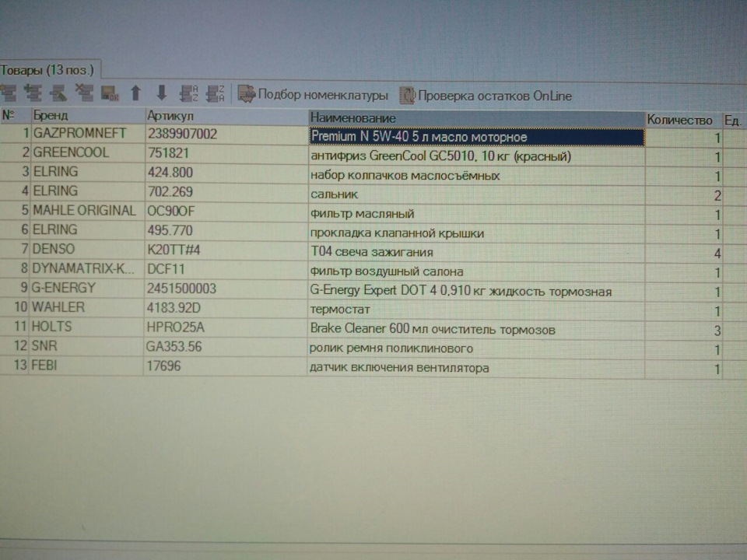This screenshot has height=560, width=747.
Task: Select ролик ремня поликлинового
Action: (476, 348)
